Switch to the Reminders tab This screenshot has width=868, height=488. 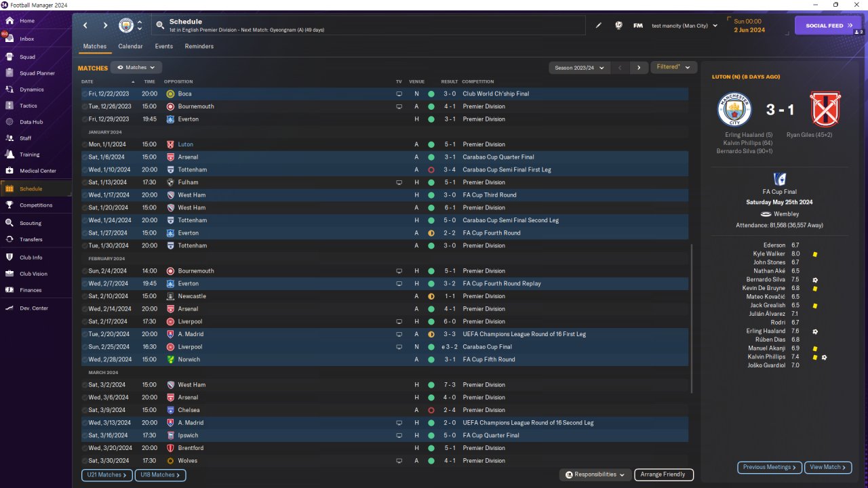tap(199, 47)
